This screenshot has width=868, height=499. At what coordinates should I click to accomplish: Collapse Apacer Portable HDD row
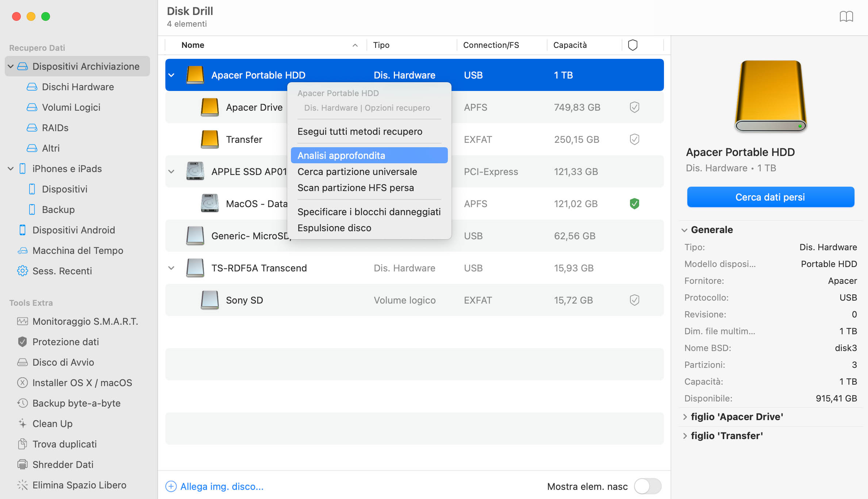[171, 75]
